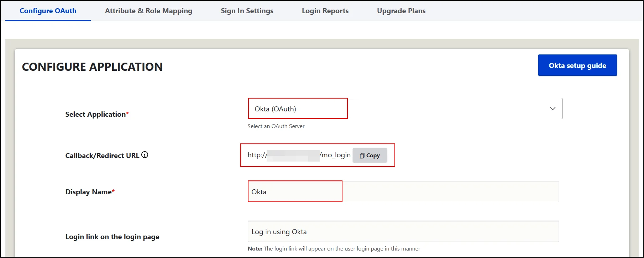644x258 pixels.
Task: Click the Login link on the login page label
Action: pos(112,237)
